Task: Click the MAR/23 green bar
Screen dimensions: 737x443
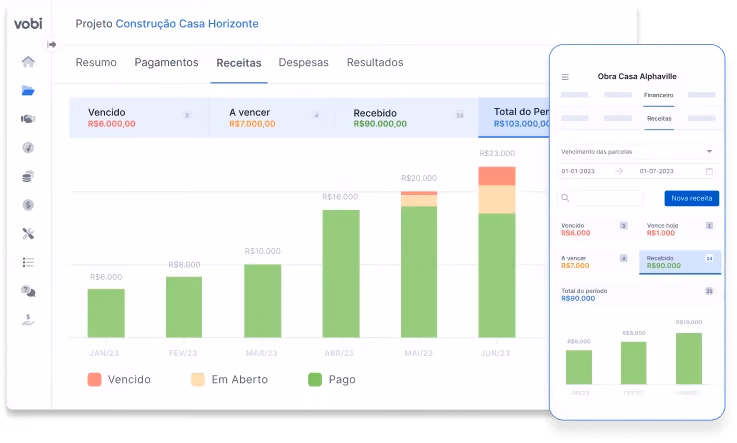Action: click(x=263, y=301)
